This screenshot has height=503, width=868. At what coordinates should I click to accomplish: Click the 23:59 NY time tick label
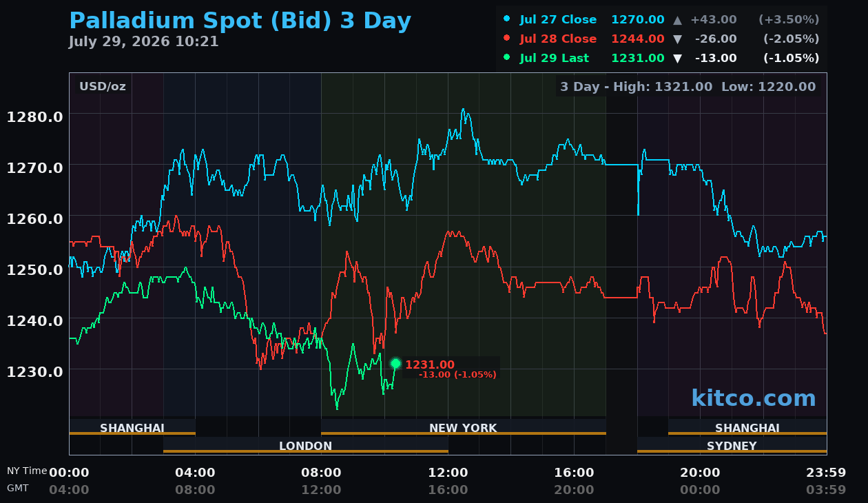click(x=826, y=473)
